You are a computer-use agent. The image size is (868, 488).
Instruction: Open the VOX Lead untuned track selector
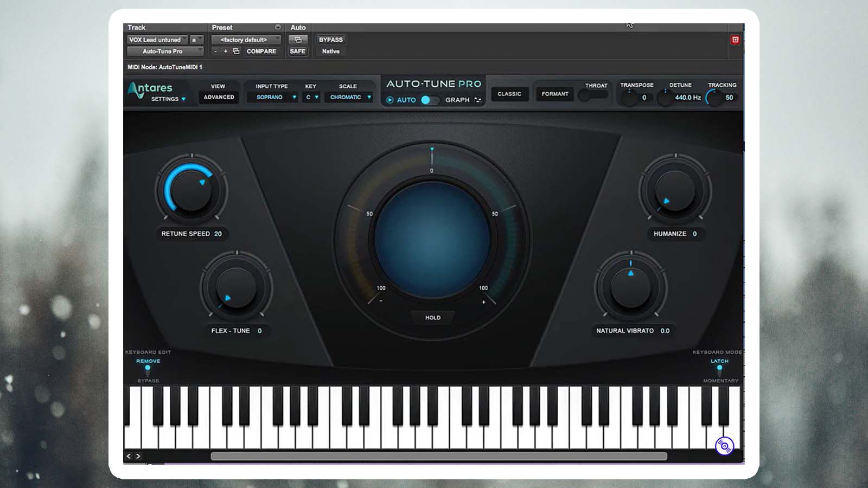pyautogui.click(x=157, y=40)
